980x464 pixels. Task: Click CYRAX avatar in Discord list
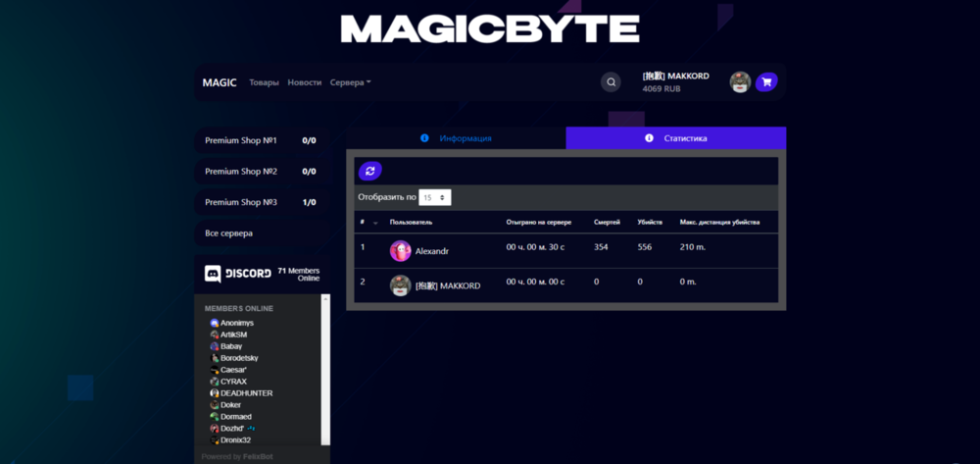point(215,382)
